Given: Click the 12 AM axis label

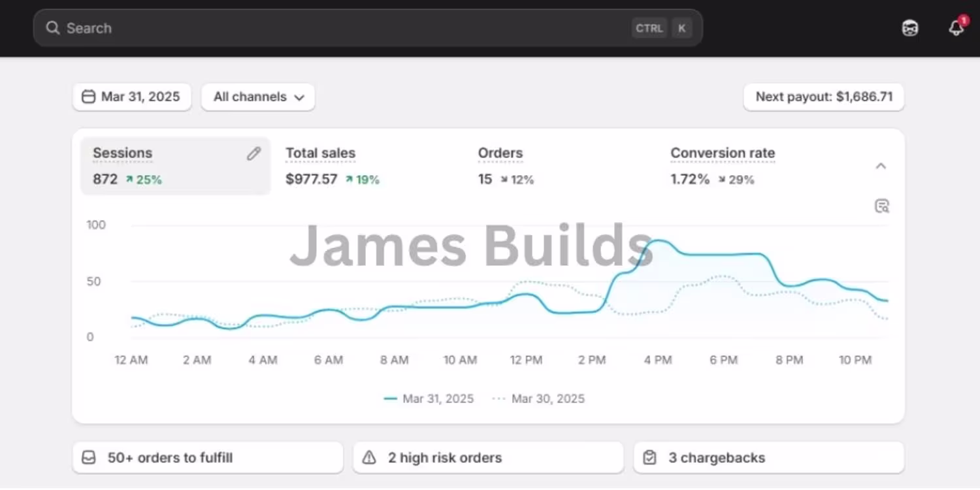Looking at the screenshot, I should click(131, 360).
